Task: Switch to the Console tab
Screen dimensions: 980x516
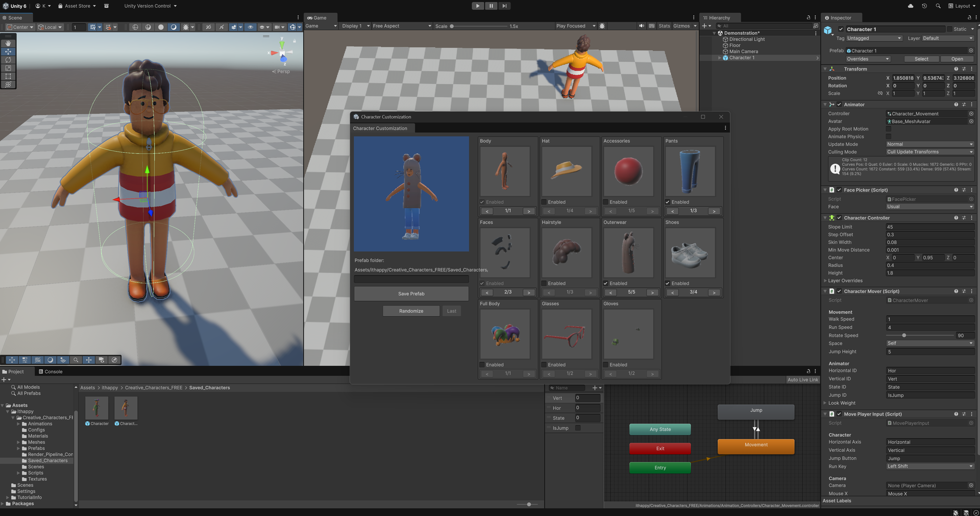Action: (x=50, y=372)
